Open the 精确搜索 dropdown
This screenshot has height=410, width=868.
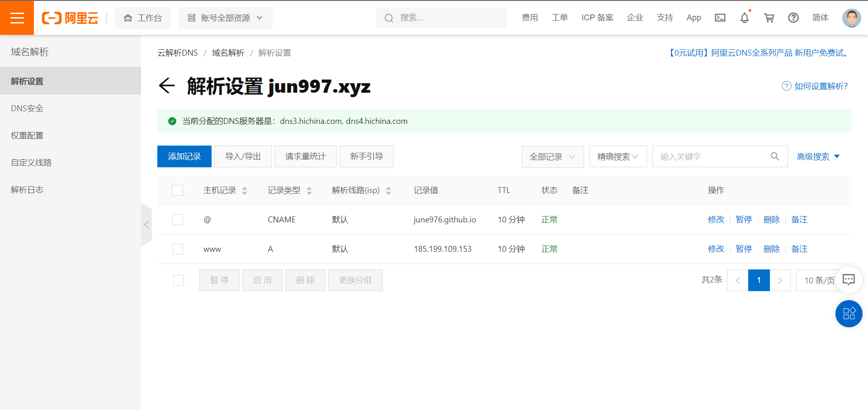618,156
